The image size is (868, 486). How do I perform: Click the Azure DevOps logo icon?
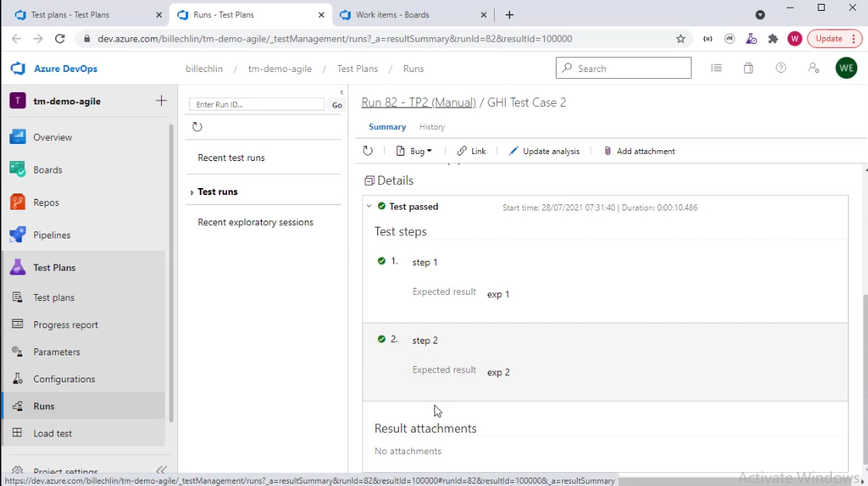tap(18, 69)
